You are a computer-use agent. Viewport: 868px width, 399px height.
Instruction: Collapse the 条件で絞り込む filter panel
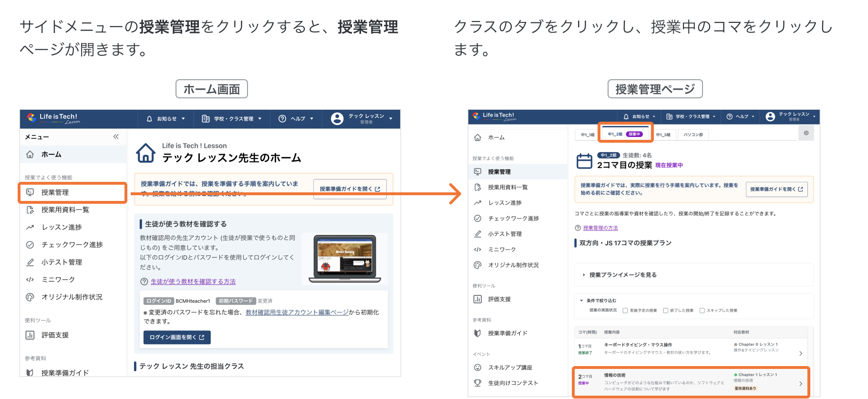pyautogui.click(x=581, y=301)
